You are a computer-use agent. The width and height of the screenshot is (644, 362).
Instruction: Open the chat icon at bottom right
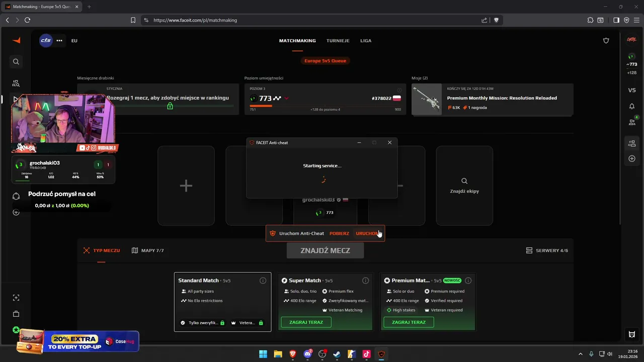point(632,334)
